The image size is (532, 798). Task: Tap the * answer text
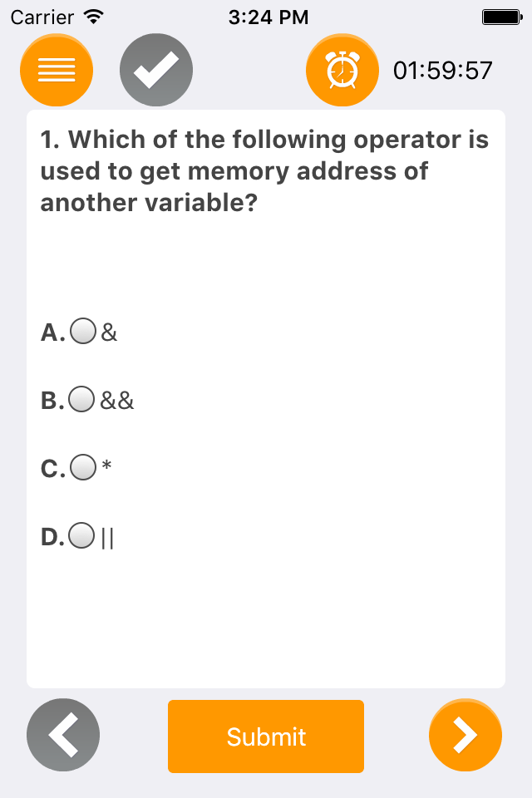(106, 465)
